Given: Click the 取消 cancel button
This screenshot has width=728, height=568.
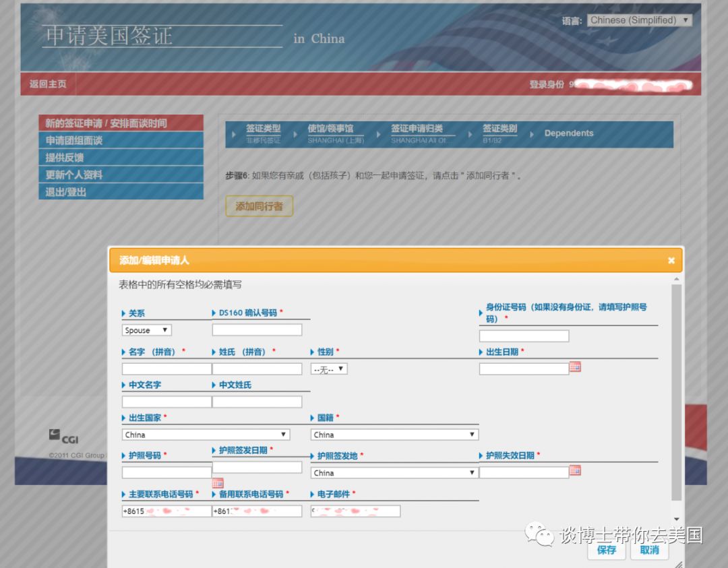Looking at the screenshot, I should point(649,550).
